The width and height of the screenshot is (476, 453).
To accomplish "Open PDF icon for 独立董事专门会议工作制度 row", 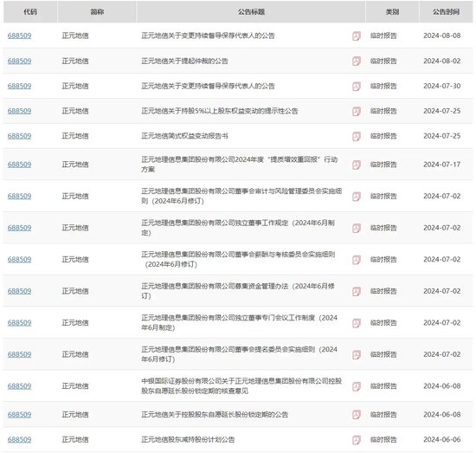I will [357, 323].
